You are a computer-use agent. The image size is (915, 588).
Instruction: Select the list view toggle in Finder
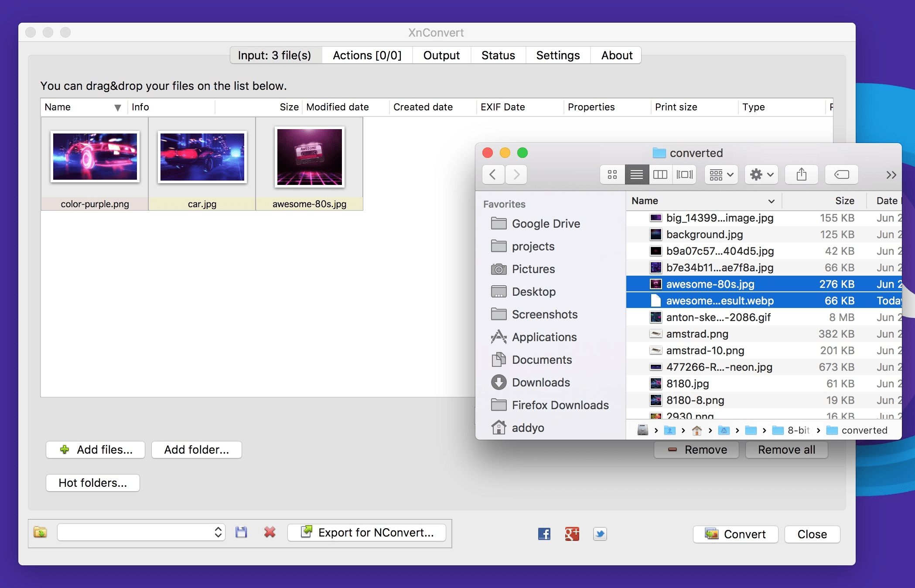point(636,174)
